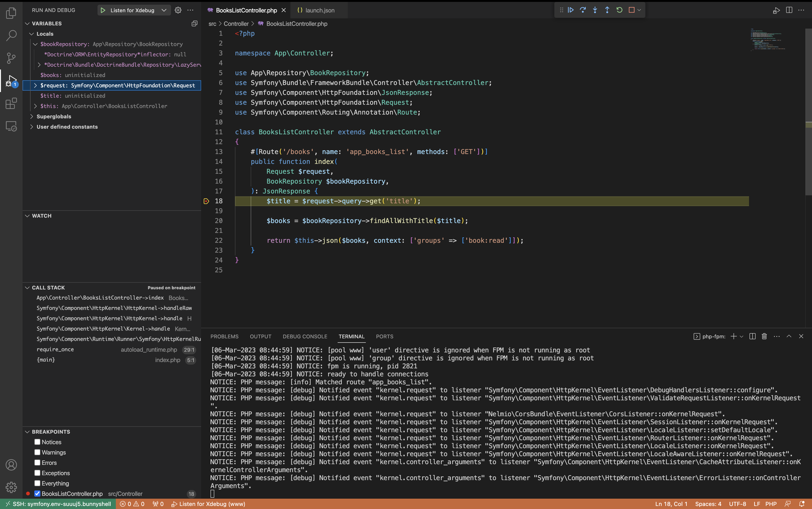Expand the Superglobals scope
Screen dimensions: 812x509
(x=32, y=116)
